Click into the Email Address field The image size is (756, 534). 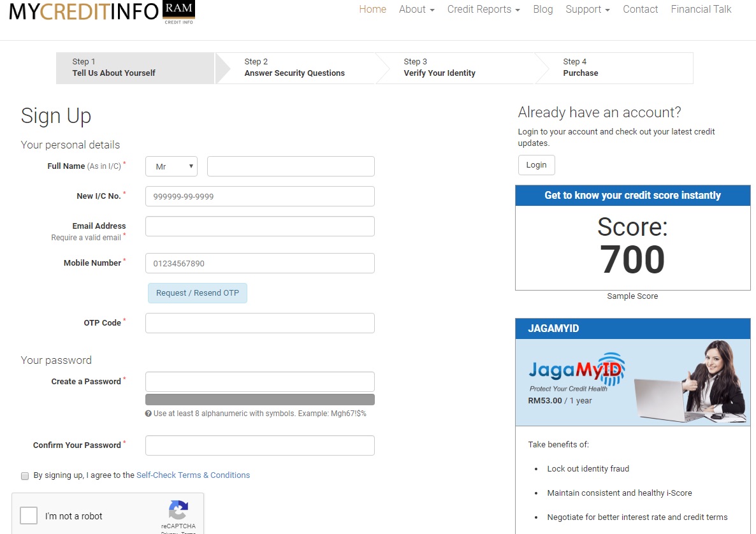click(259, 226)
